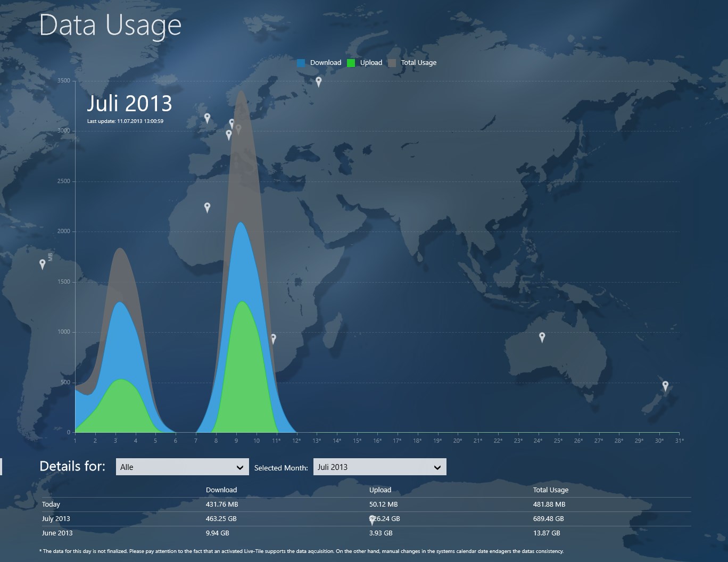
Task: Click the map pin over Ireland
Action: click(x=207, y=118)
